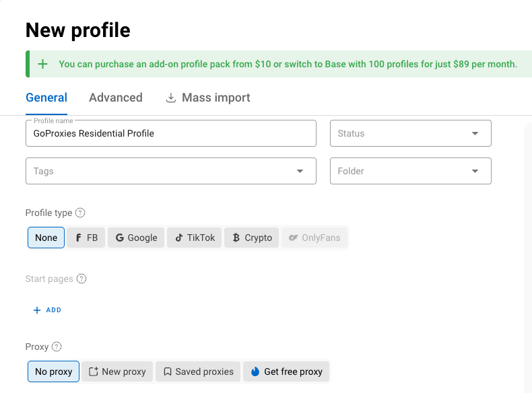Click ADD to add start page
This screenshot has width=532, height=393.
coord(47,310)
